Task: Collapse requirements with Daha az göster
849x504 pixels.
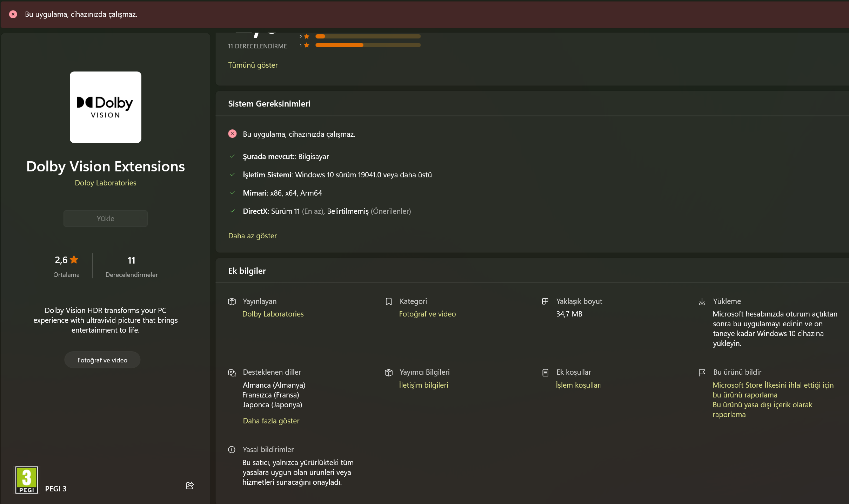Action: click(x=253, y=236)
